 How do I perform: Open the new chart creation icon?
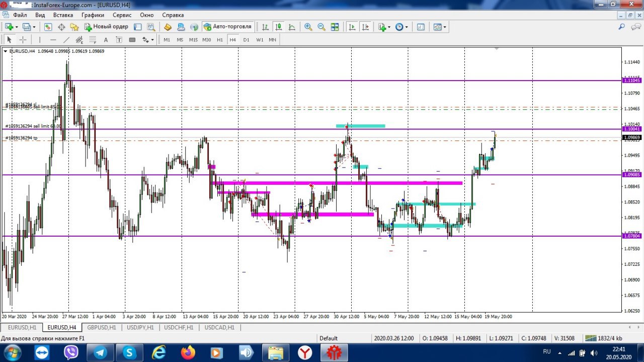[9, 27]
